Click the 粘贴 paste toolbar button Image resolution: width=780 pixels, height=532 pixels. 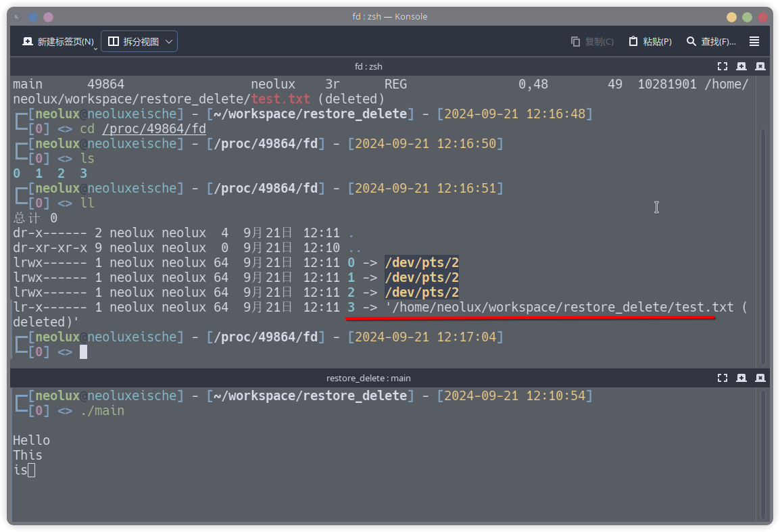click(650, 41)
